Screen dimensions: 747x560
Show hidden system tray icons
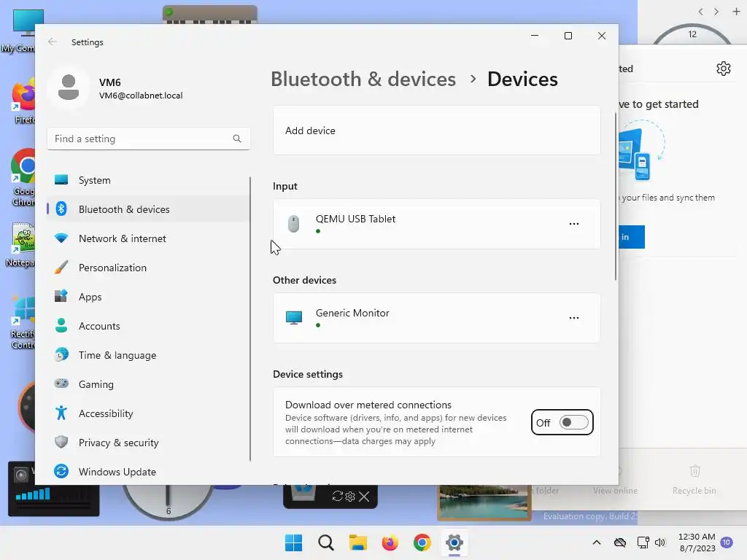[x=597, y=542]
